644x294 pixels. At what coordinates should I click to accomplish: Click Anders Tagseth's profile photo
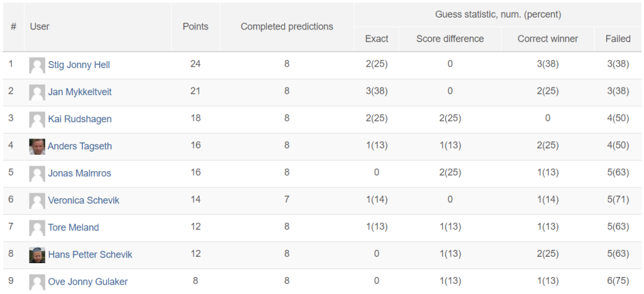coord(37,147)
